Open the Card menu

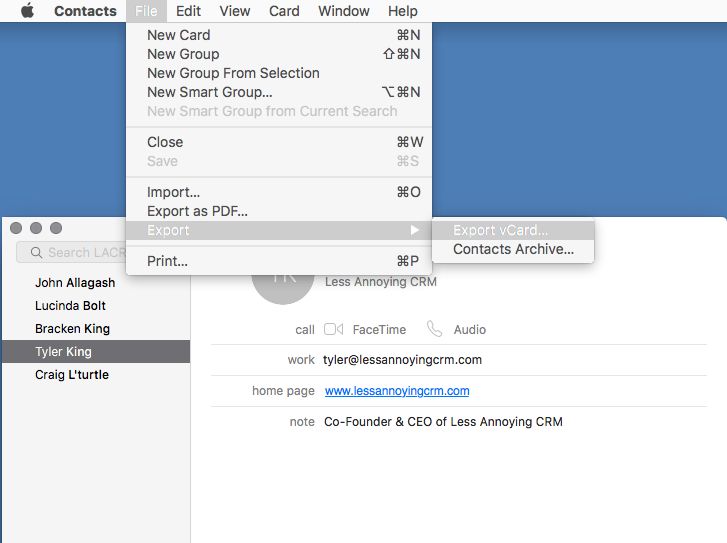tap(284, 11)
